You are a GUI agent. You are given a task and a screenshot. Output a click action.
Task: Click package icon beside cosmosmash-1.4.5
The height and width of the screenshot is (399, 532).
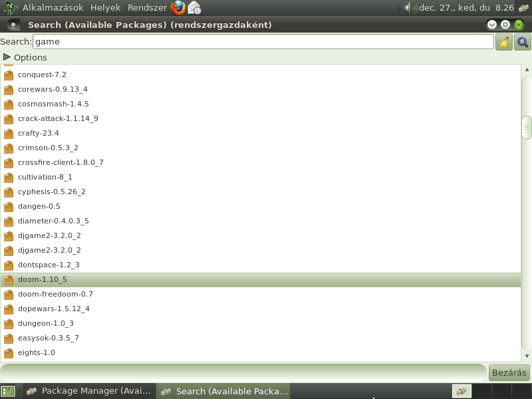9,104
